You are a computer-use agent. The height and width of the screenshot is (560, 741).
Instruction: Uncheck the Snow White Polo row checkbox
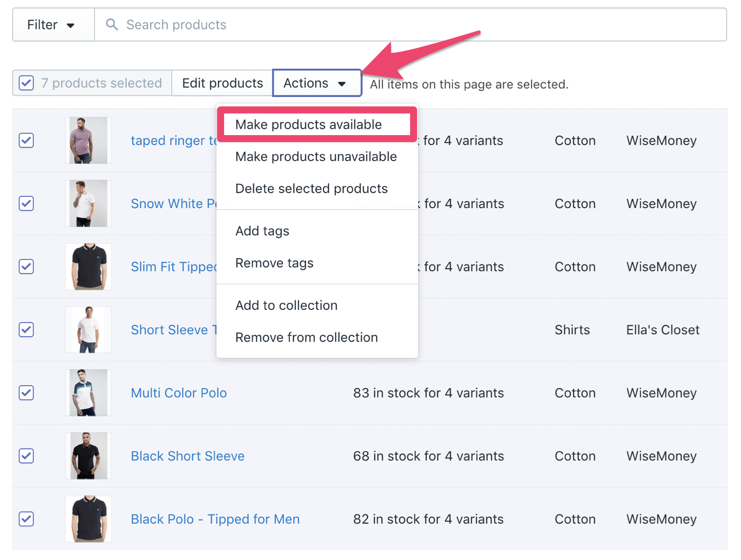coord(26,204)
